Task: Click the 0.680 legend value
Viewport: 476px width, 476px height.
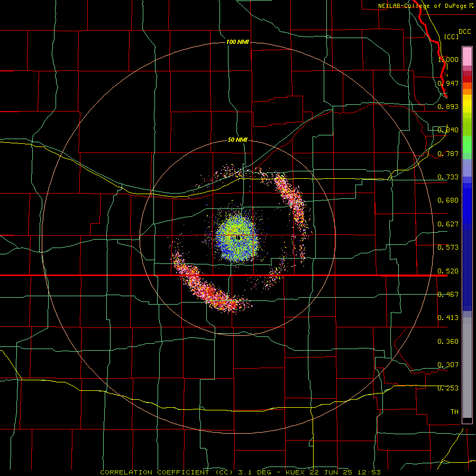Action: tap(448, 200)
